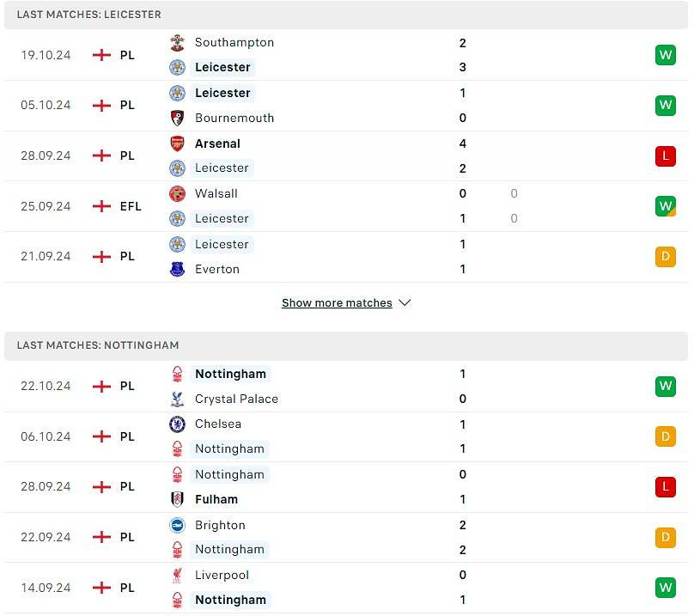
Task: Click the red L badge for Arsenal match
Action: [x=665, y=156]
